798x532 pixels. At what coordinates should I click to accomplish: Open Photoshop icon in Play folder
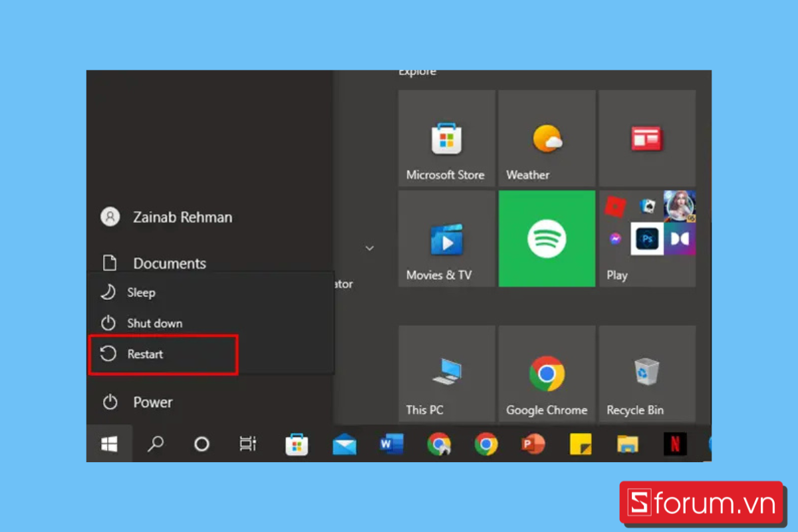pyautogui.click(x=648, y=239)
